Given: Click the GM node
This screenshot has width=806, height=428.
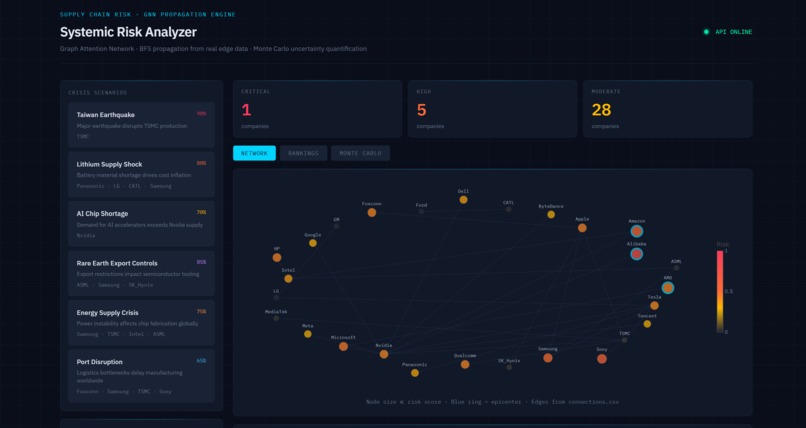Looking at the screenshot, I should coord(336,226).
